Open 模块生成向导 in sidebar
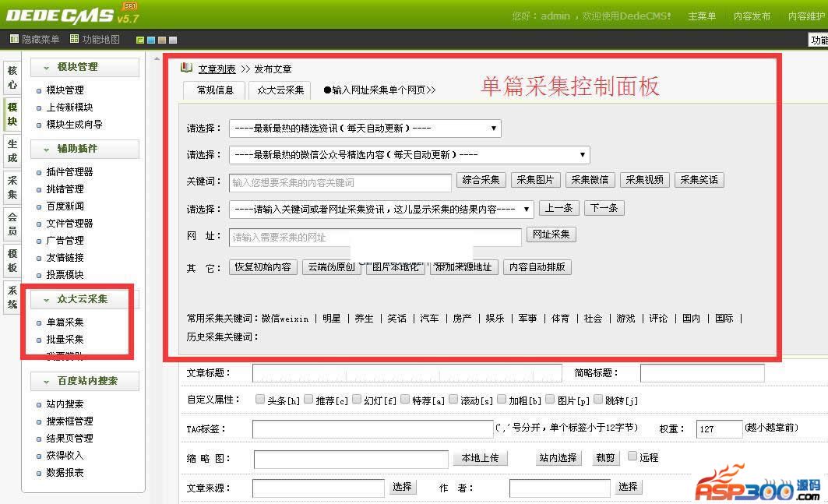This screenshot has width=828, height=504. pos(75,124)
